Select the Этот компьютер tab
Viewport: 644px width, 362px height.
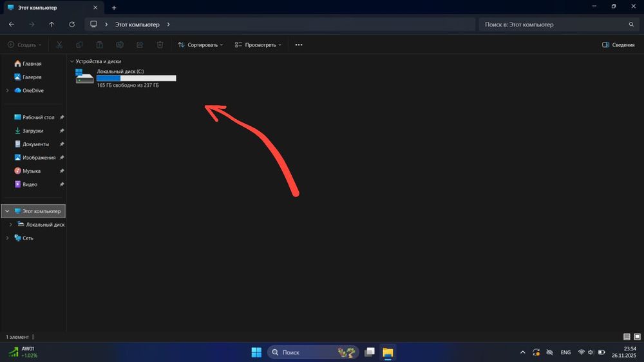click(52, 7)
